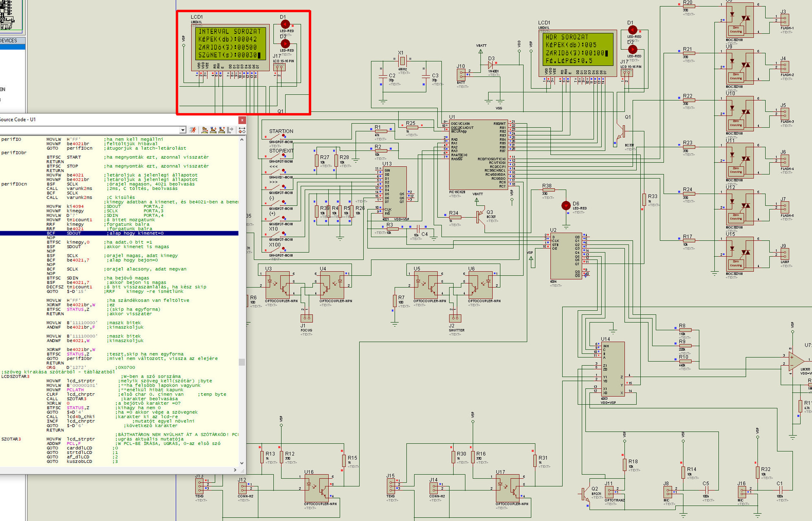Click the Run To Cursor icon
This screenshot has height=521, width=812.
[x=230, y=130]
